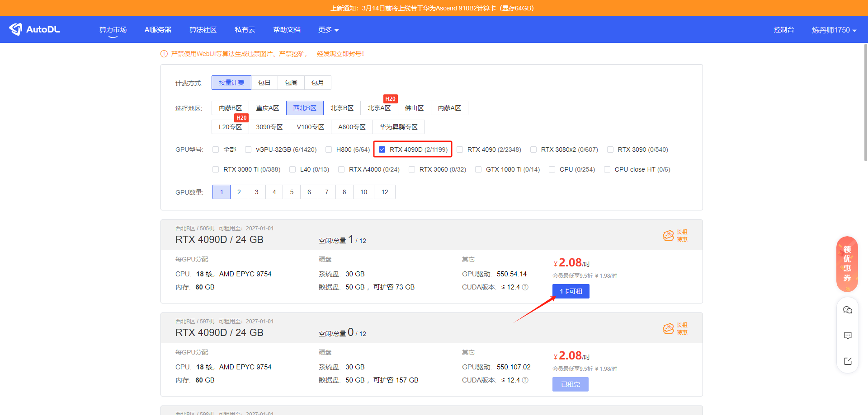Select 包月 billing mode

point(318,83)
